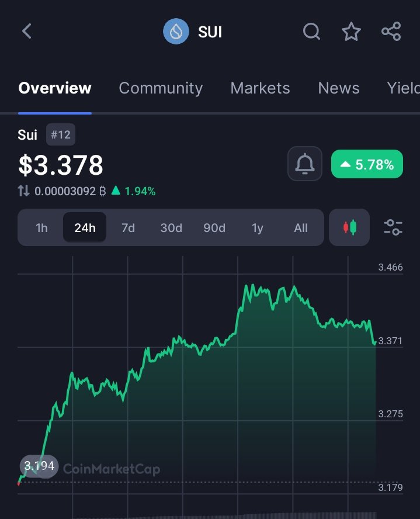Switch to candlestick chart view
Image resolution: width=420 pixels, height=519 pixels.
349,227
